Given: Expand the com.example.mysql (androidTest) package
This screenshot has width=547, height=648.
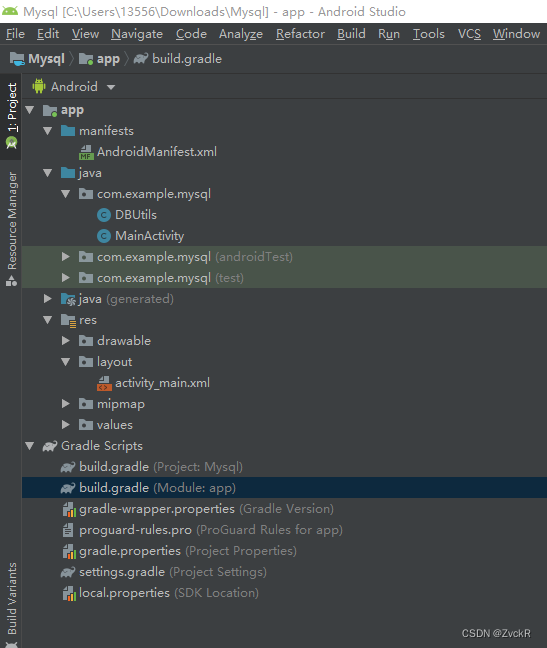Looking at the screenshot, I should [x=66, y=257].
